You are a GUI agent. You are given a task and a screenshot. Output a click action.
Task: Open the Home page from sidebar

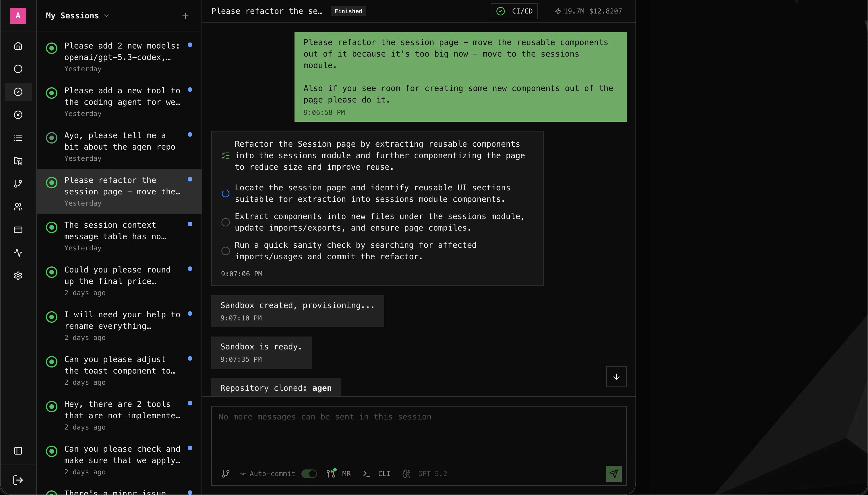[18, 46]
